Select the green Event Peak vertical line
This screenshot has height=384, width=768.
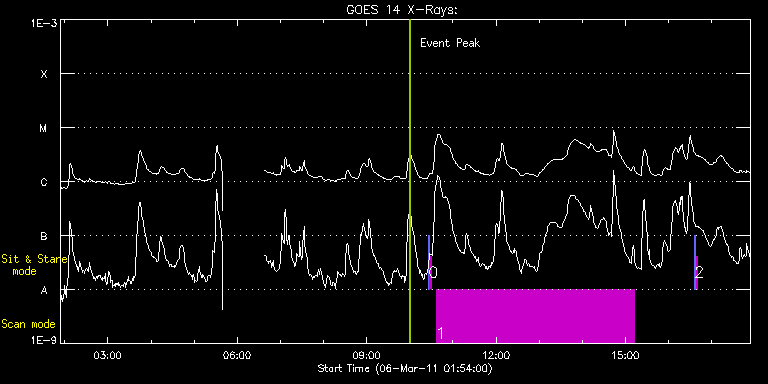[x=410, y=181]
